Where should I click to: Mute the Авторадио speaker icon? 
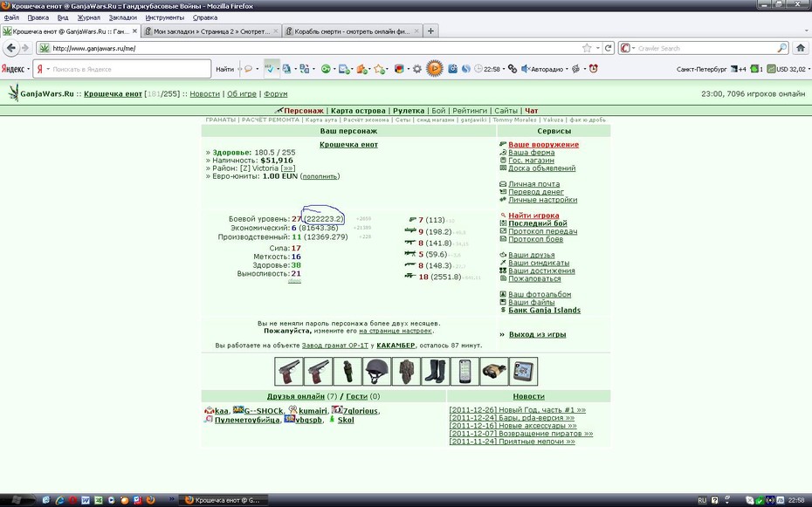click(525, 68)
